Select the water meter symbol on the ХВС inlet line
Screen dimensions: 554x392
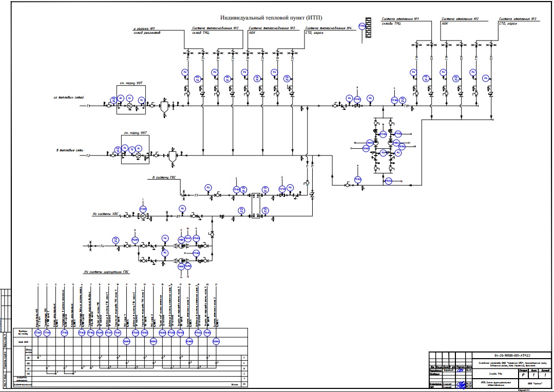click(143, 216)
